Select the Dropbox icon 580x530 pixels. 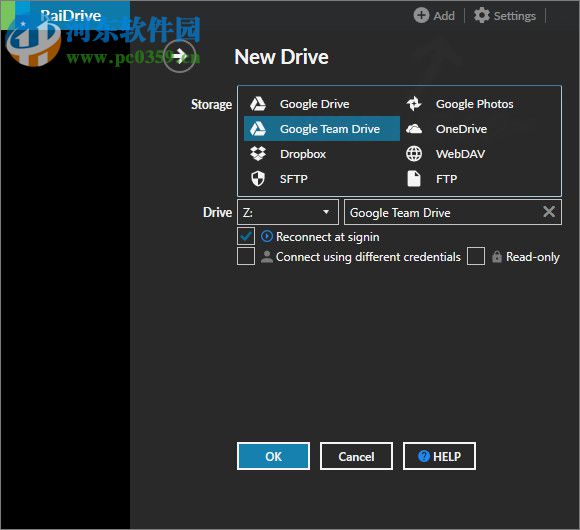click(258, 153)
